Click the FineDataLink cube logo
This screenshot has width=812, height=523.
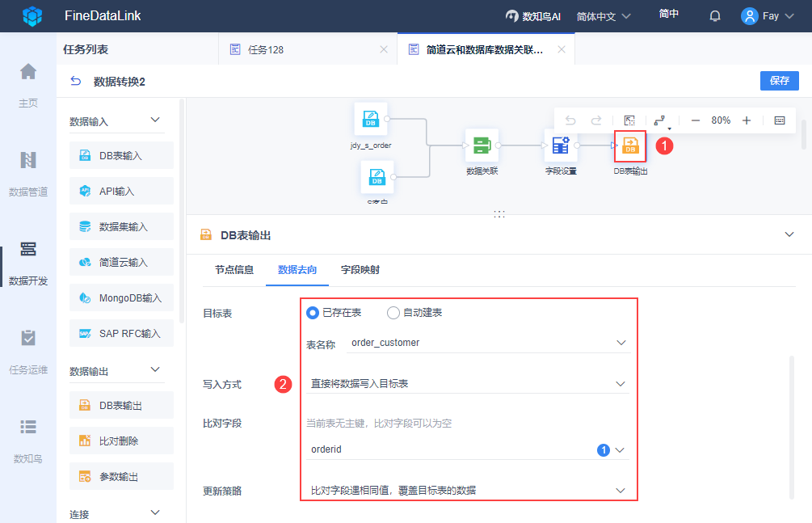[x=32, y=16]
